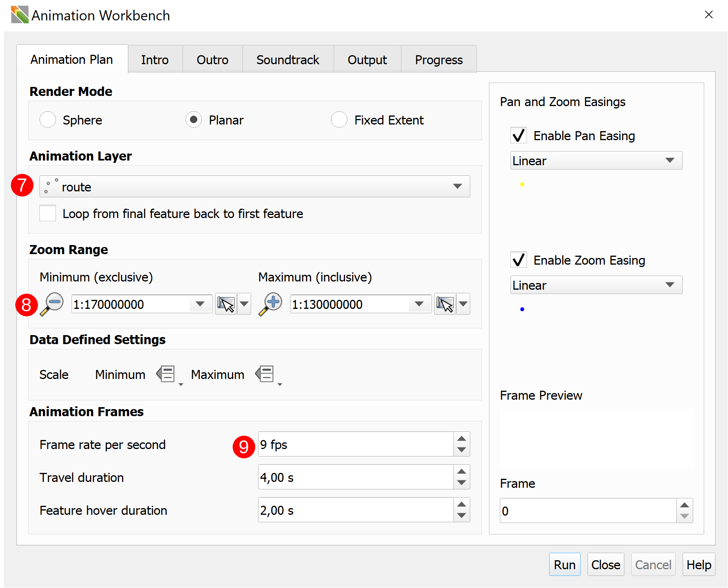
Task: Open arrow menu beside minimum scale canvas button
Action: pyautogui.click(x=244, y=304)
